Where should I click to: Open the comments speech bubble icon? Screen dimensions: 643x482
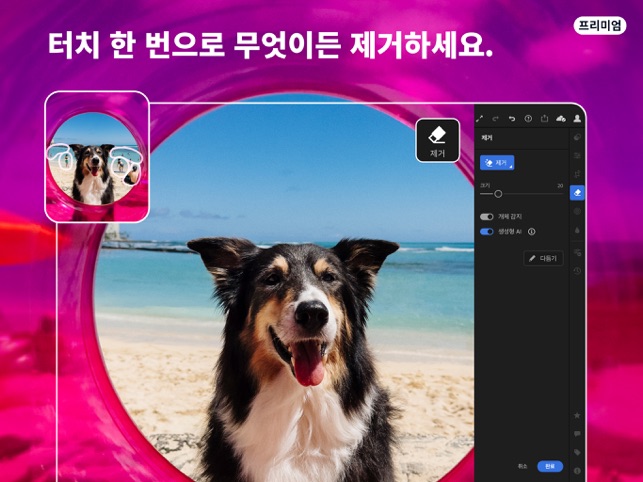577,434
